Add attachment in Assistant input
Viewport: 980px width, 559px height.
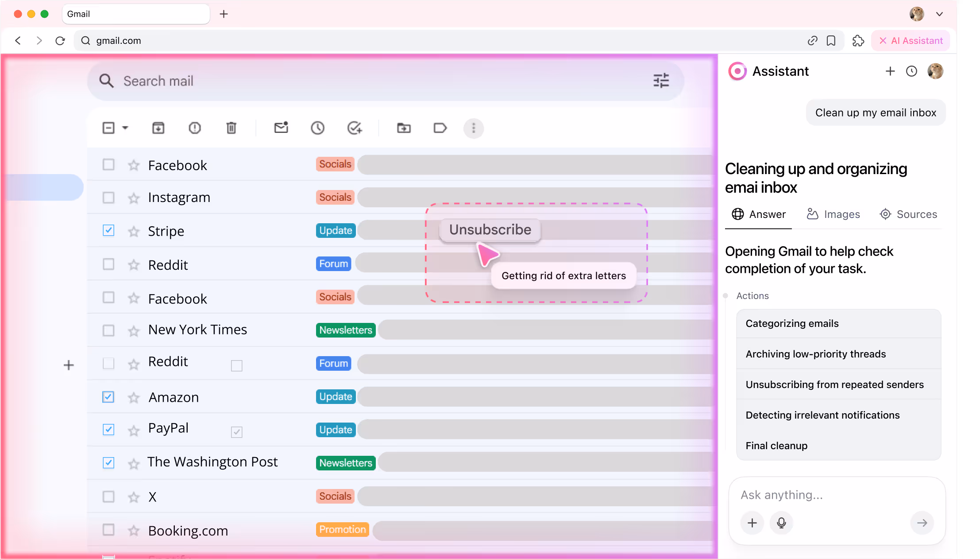click(752, 523)
